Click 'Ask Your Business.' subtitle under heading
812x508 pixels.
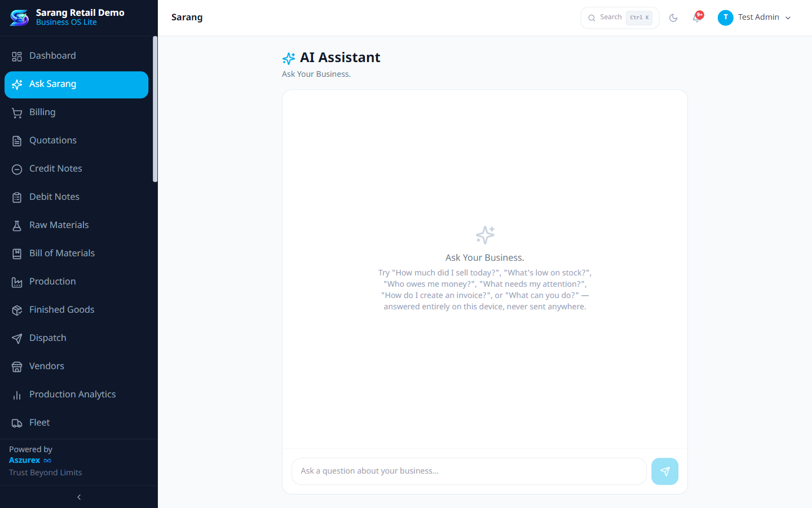pyautogui.click(x=316, y=75)
